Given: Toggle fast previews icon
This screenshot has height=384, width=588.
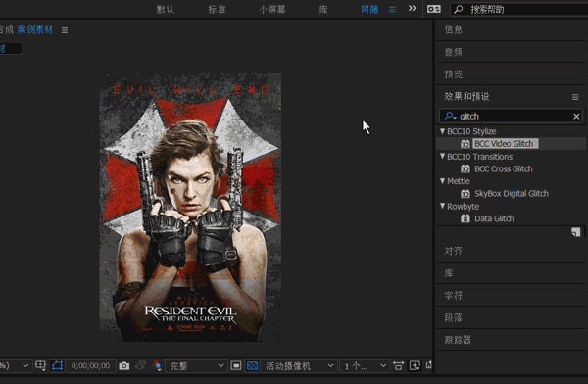Looking at the screenshot, I should click(x=415, y=365).
